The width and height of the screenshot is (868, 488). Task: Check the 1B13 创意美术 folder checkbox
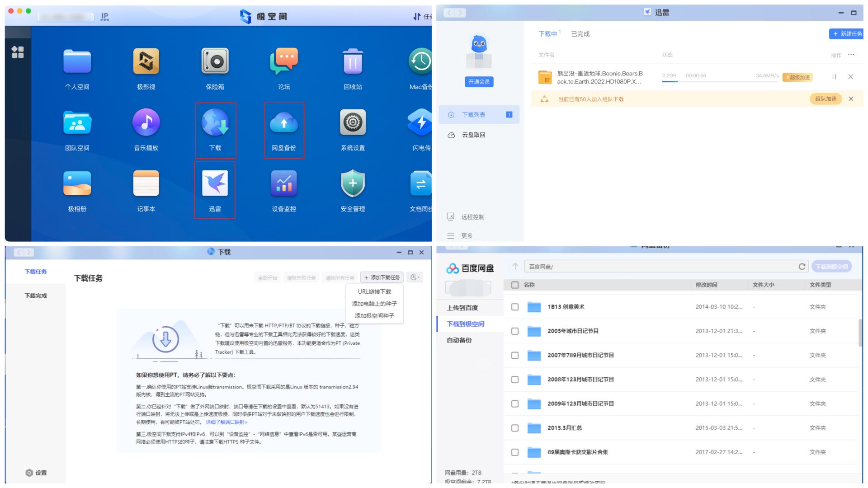point(515,307)
